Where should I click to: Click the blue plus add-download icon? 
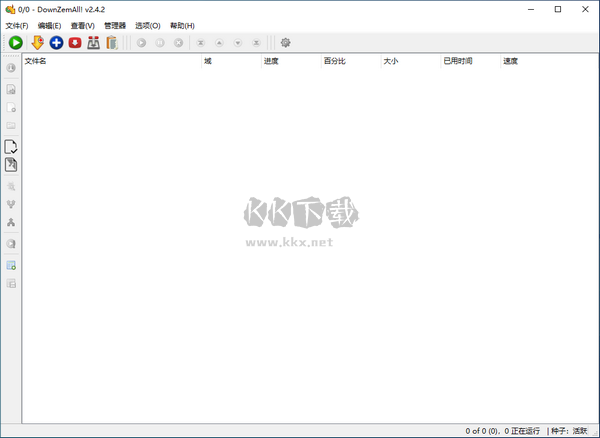click(56, 43)
